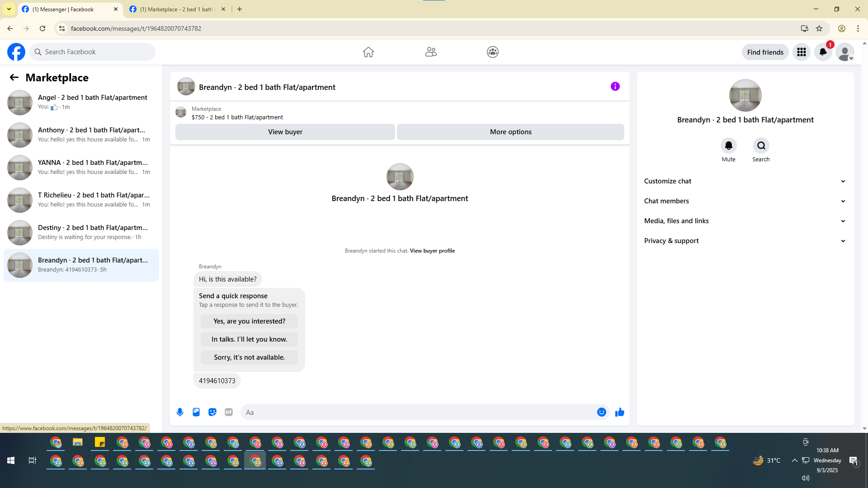Image resolution: width=868 pixels, height=488 pixels.
Task: Expand the Chat members section
Action: pos(745,201)
